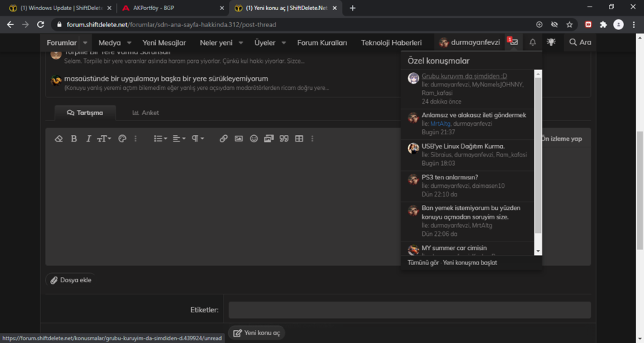This screenshot has width=644, height=343.
Task: Insert a table in editor
Action: coord(299,139)
